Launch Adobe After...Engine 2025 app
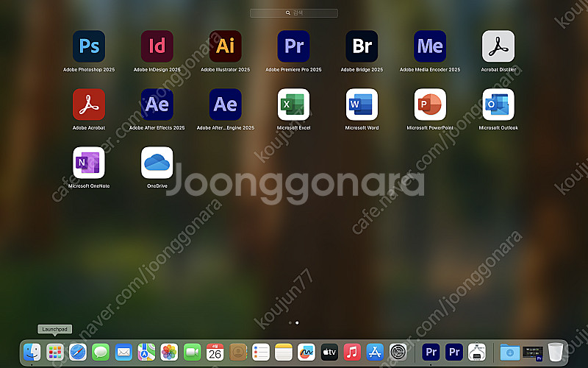The image size is (588, 368). pyautogui.click(x=226, y=105)
